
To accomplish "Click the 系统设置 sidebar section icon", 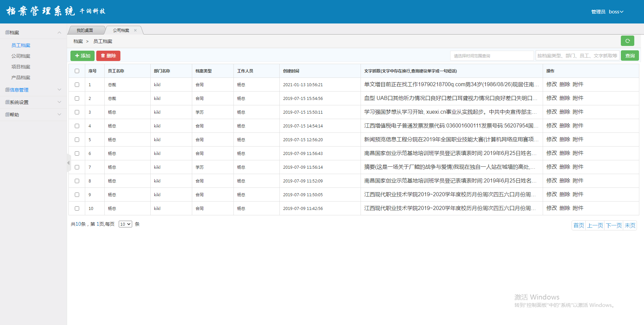I will pyautogui.click(x=7, y=102).
